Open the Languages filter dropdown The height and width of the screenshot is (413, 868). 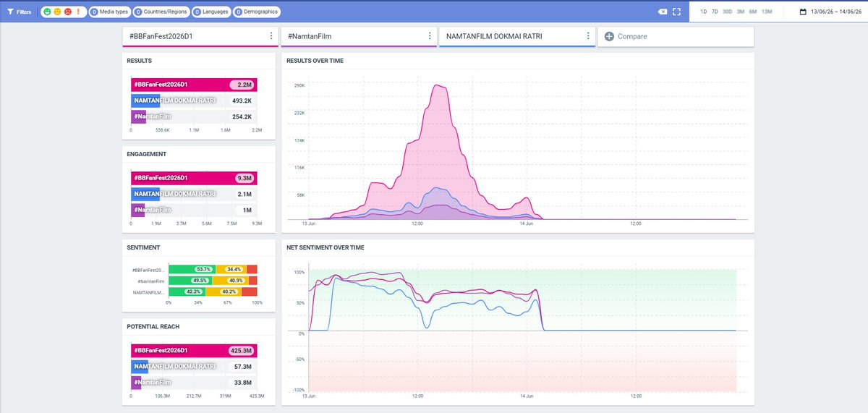(211, 12)
